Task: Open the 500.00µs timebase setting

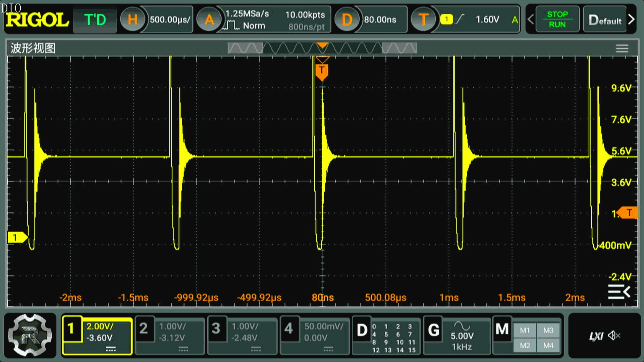Action: tap(170, 19)
